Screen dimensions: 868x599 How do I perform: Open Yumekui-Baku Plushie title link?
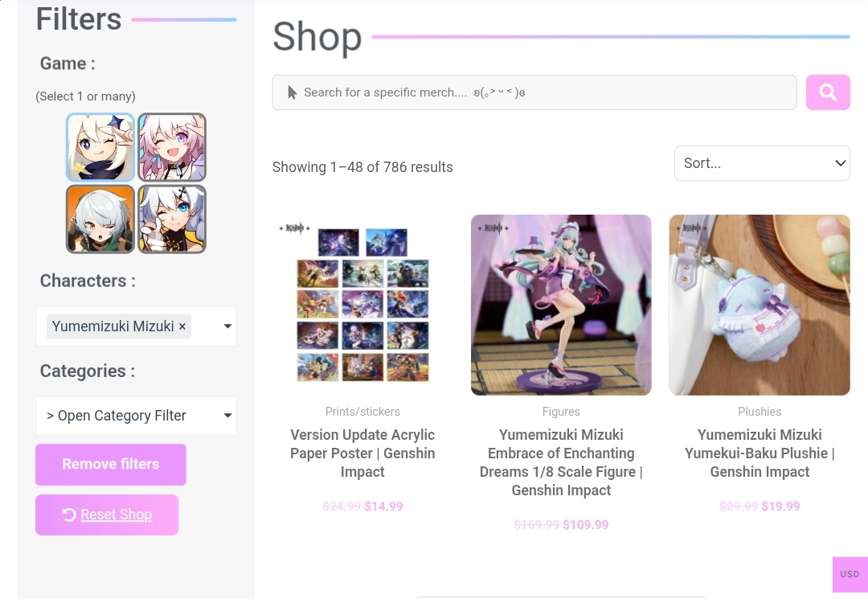click(x=759, y=453)
